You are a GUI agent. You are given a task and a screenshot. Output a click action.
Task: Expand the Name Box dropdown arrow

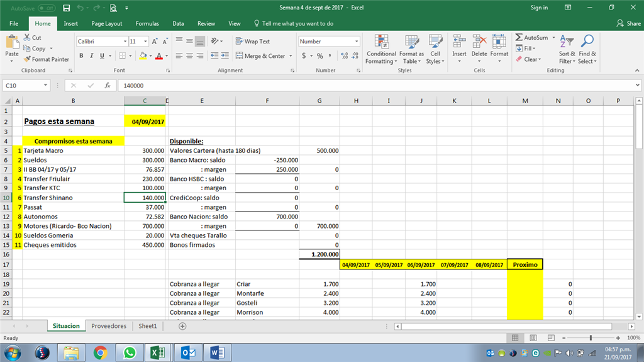(x=46, y=85)
